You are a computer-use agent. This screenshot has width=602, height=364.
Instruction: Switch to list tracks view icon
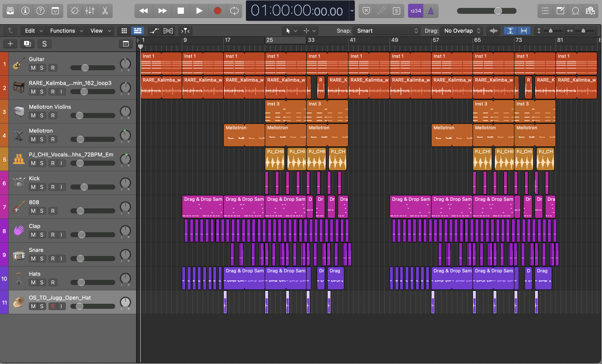(x=138, y=31)
